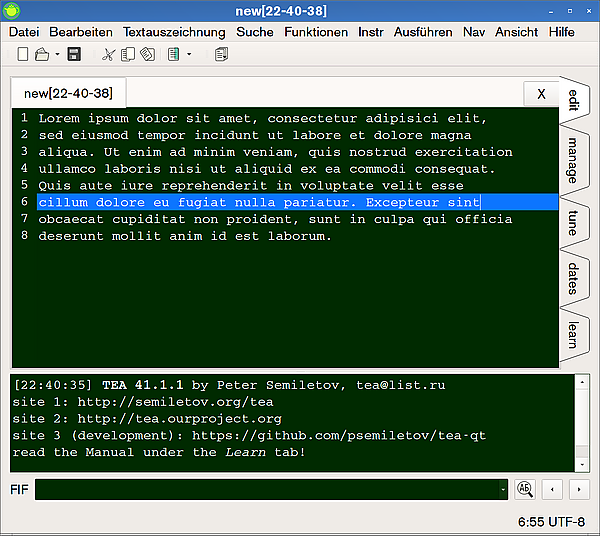Open the Instr menu
The image size is (600, 536).
[371, 32]
